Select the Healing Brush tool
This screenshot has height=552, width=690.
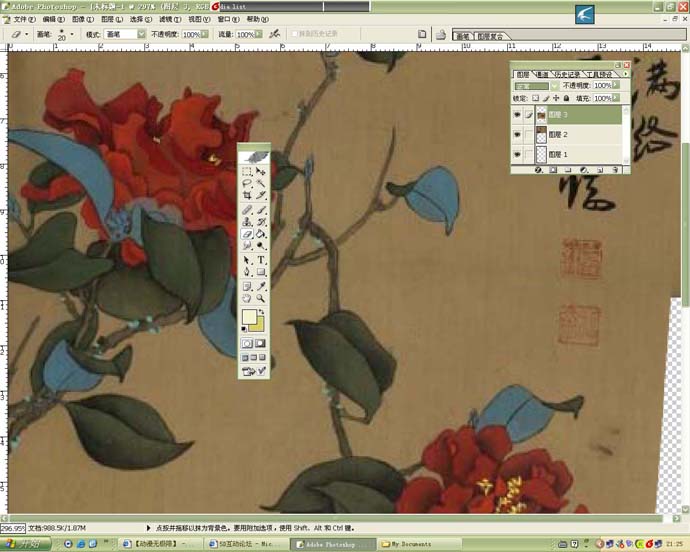[247, 210]
